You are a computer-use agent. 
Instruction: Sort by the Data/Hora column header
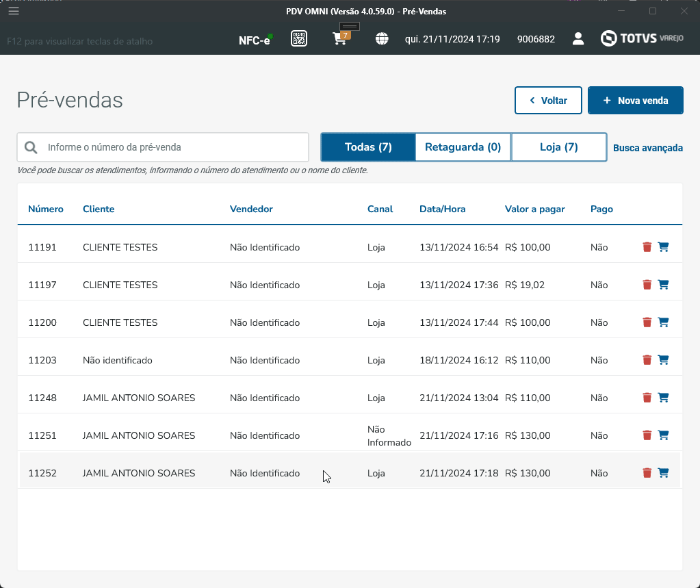[443, 209]
